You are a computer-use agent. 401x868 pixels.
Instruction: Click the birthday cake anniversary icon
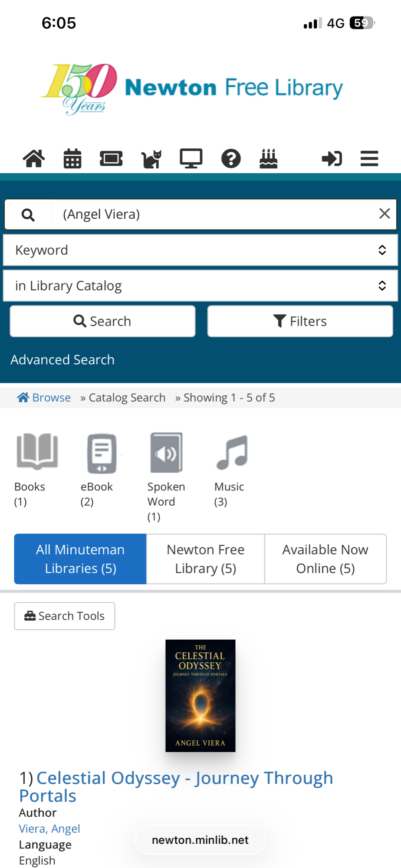pos(269,158)
